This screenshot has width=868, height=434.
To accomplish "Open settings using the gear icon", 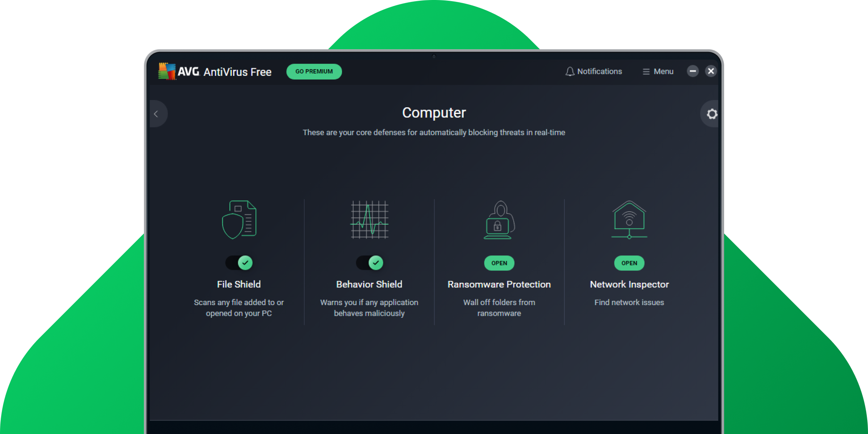I will [712, 114].
